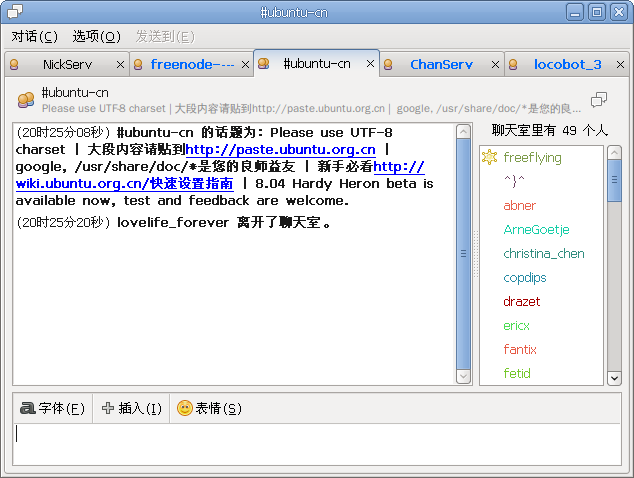The width and height of the screenshot is (634, 478).
Task: Click the 插入(I) insert button
Action: coord(131,408)
